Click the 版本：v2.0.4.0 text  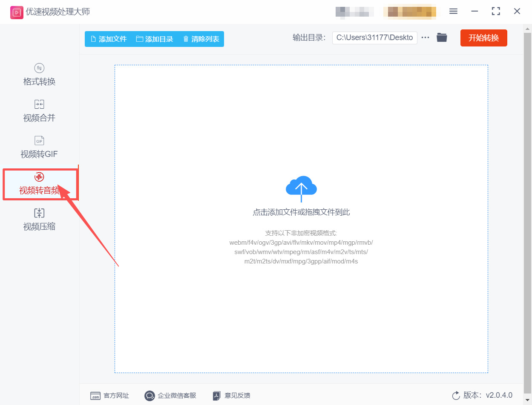[x=488, y=395]
